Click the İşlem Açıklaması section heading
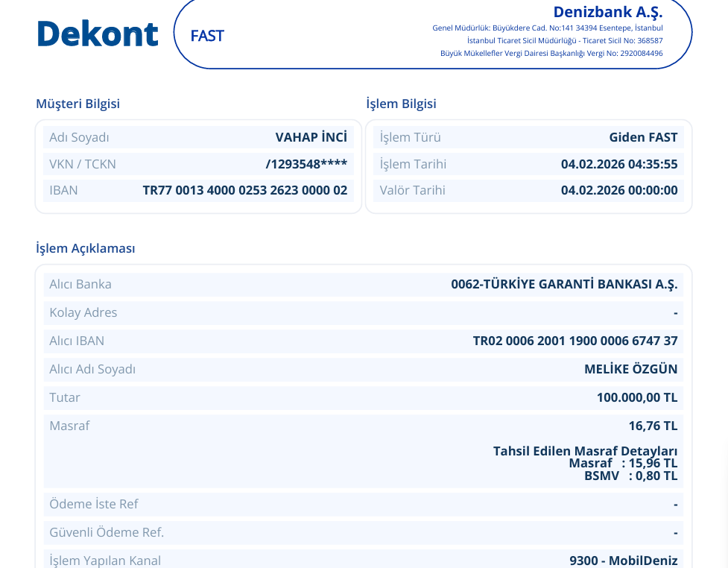This screenshot has height=568, width=728. pos(86,248)
